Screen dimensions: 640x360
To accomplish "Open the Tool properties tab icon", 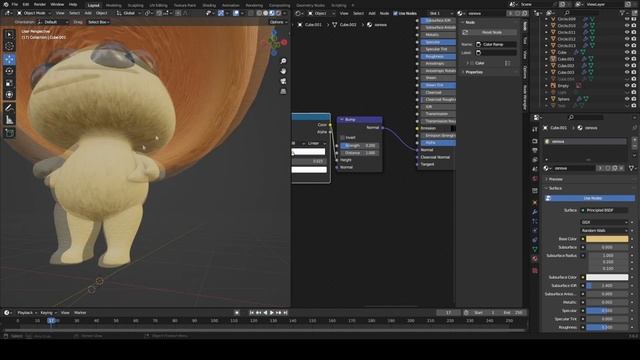I will 535,129.
